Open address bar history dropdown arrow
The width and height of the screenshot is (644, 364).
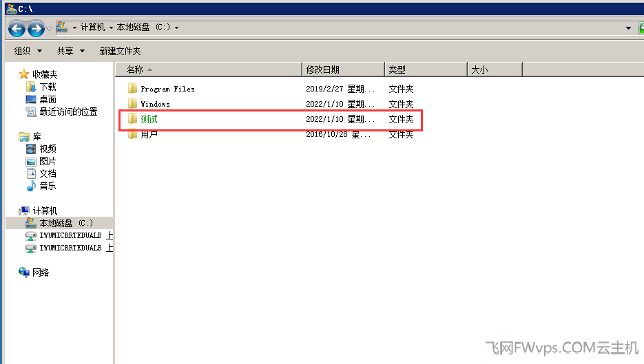pyautogui.click(x=628, y=28)
